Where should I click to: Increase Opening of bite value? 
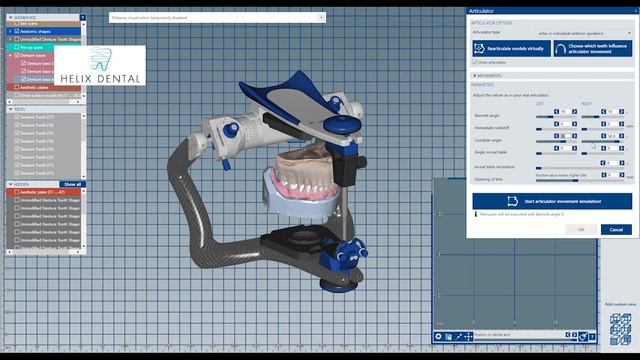click(x=621, y=175)
